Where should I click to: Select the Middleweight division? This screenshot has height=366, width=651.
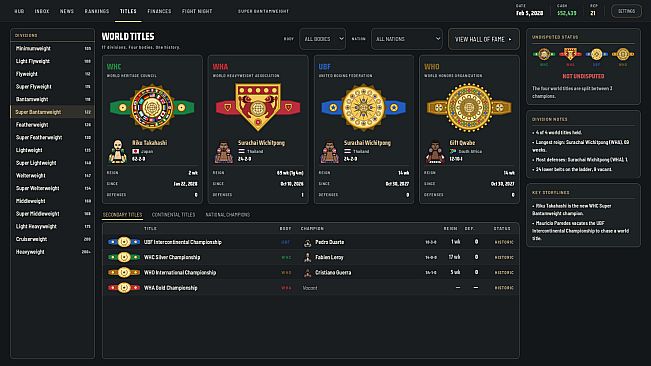53,201
